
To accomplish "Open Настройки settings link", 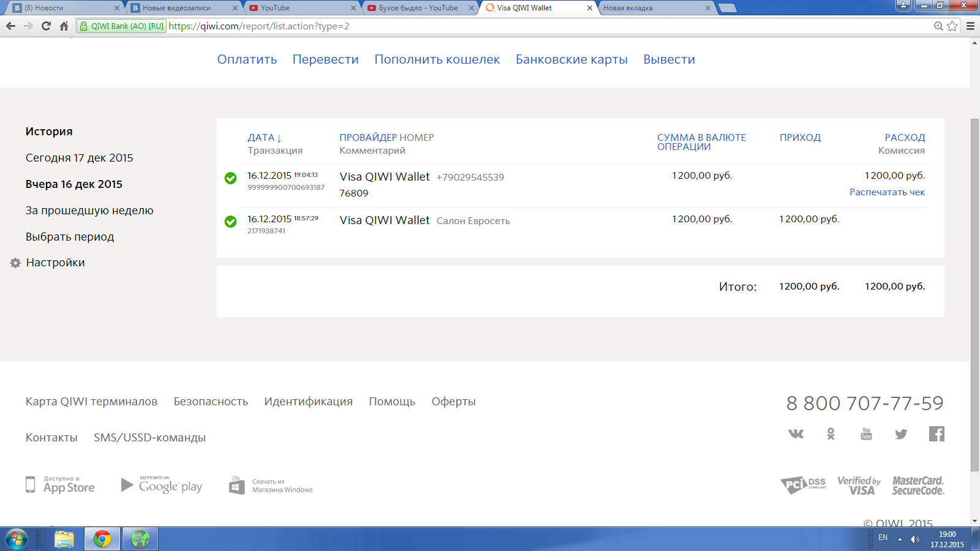I will point(55,263).
